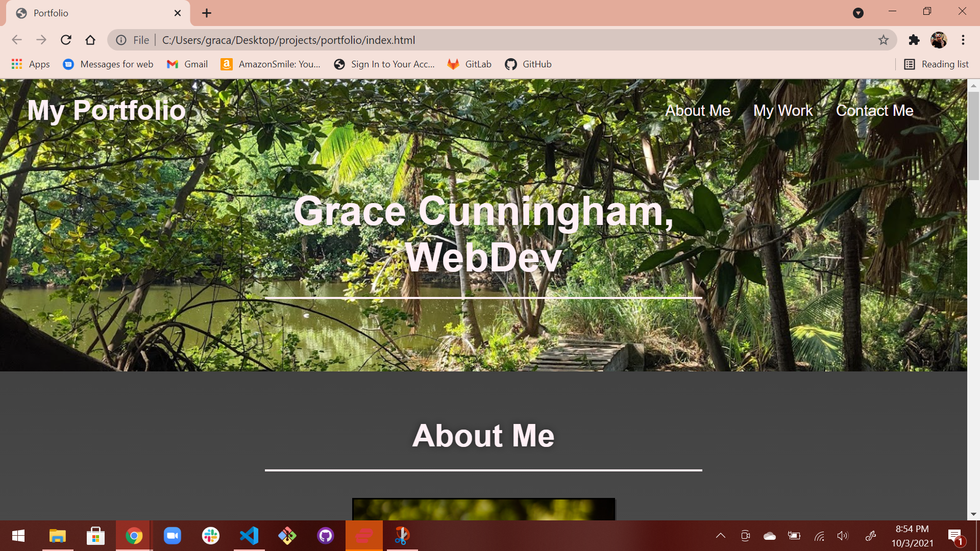
Task: Open the Gmail bookmark
Action: 187,64
